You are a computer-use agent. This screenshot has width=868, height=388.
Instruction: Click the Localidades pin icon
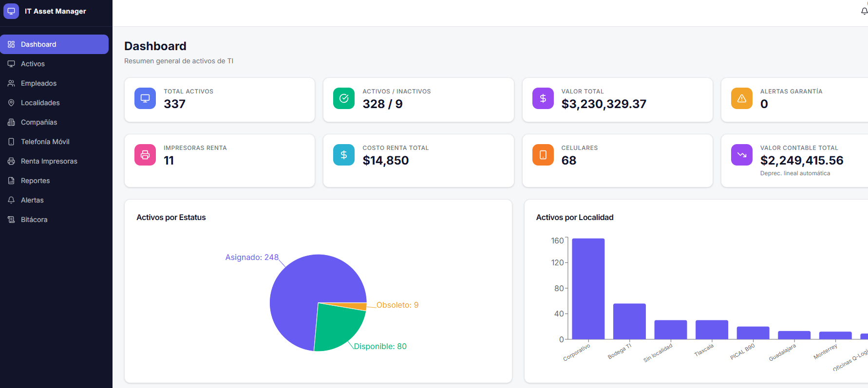11,103
